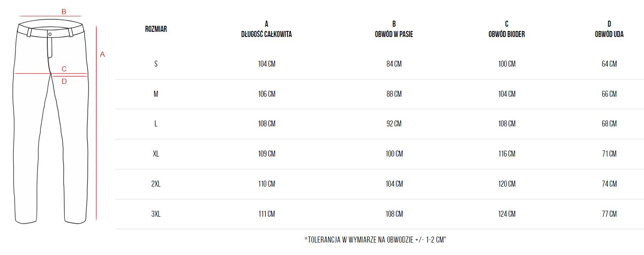
Task: Click the TOLERANCJA W WYMIARZE footnote text
Action: [x=375, y=240]
